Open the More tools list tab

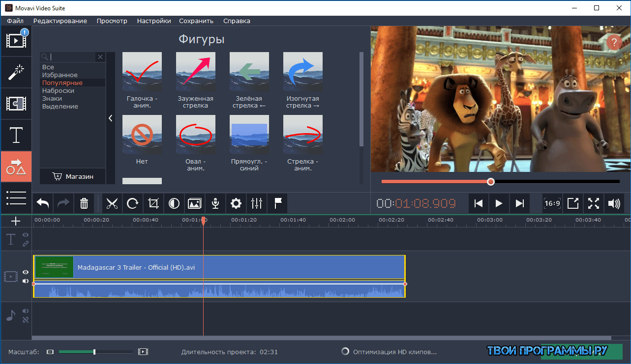pyautogui.click(x=16, y=198)
